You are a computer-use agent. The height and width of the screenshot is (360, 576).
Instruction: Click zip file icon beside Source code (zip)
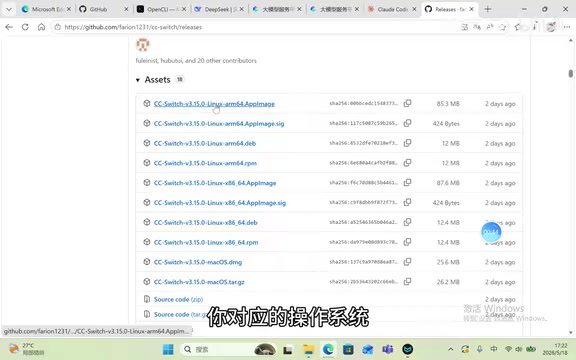(x=147, y=299)
